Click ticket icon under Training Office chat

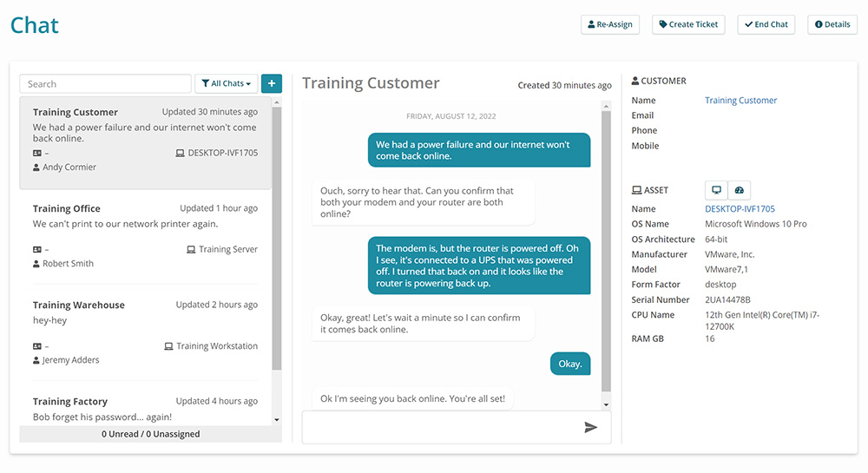[x=37, y=249]
